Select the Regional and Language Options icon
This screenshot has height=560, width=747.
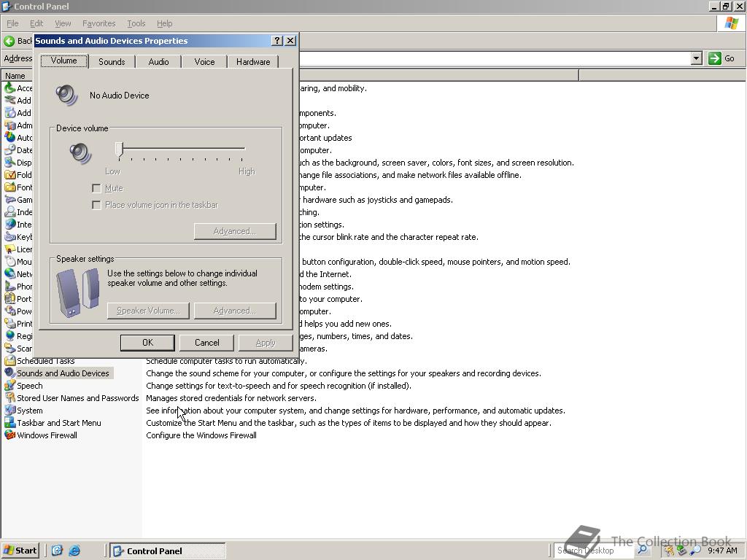pos(10,335)
